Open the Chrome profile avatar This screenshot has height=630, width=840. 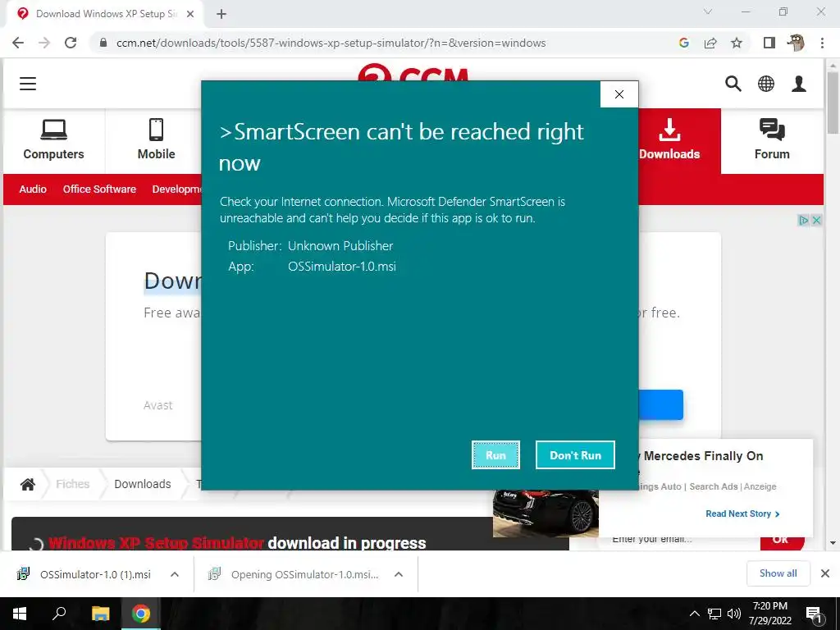[x=796, y=43]
